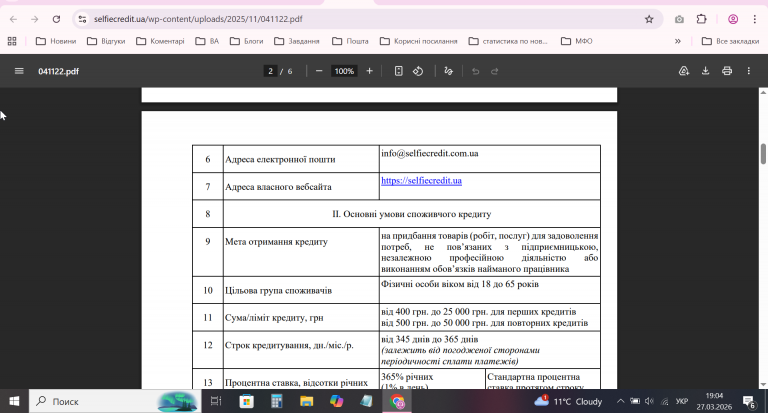Open network status in system tray
Image resolution: width=768 pixels, height=413 pixels.
[x=665, y=401]
